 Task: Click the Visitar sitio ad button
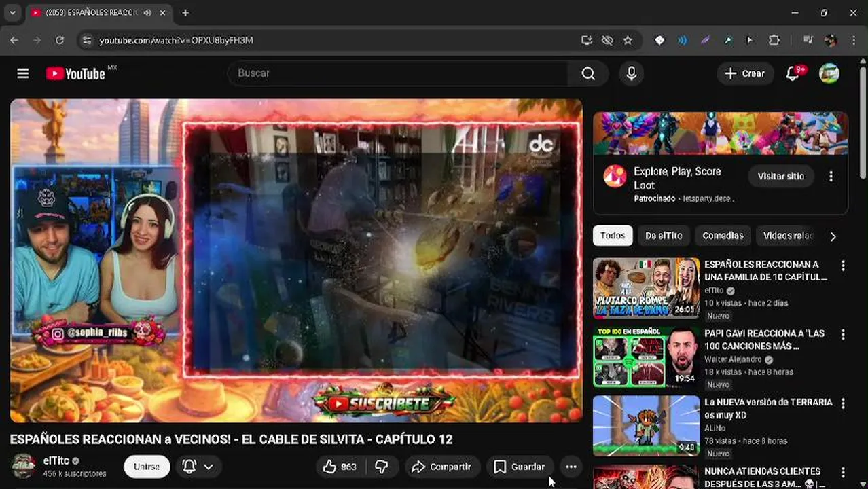click(781, 177)
